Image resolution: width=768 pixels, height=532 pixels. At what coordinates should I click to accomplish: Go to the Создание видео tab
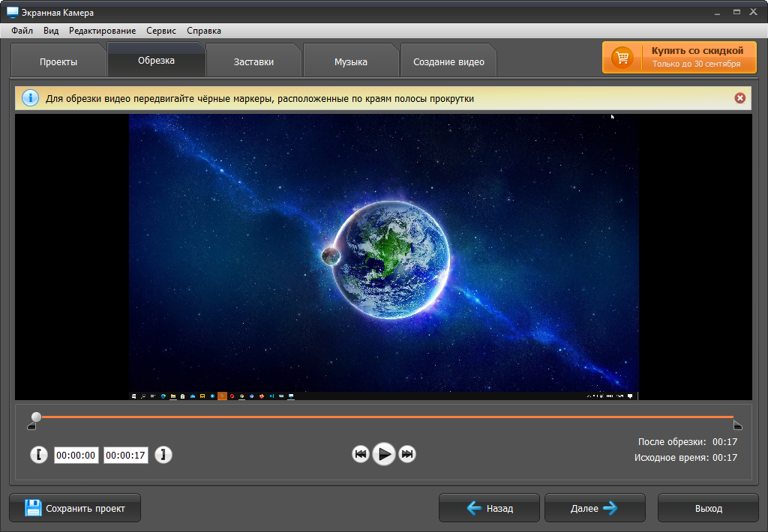pyautogui.click(x=448, y=61)
